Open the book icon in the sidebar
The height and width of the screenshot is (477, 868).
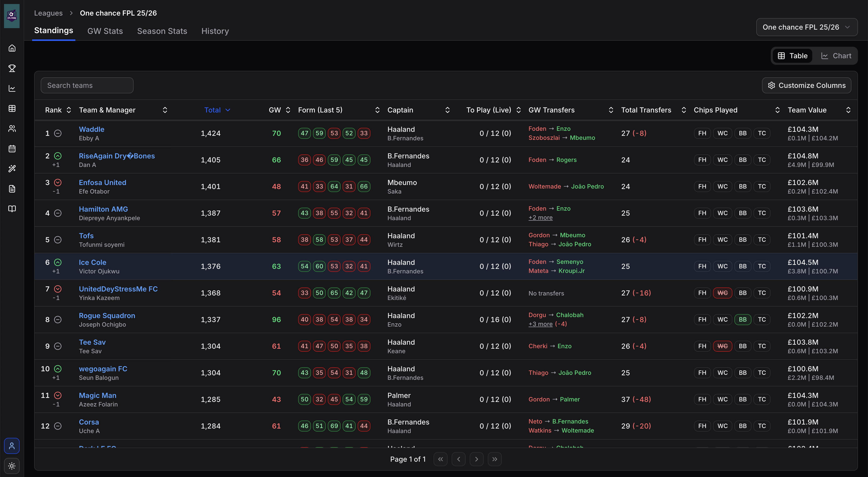12,209
